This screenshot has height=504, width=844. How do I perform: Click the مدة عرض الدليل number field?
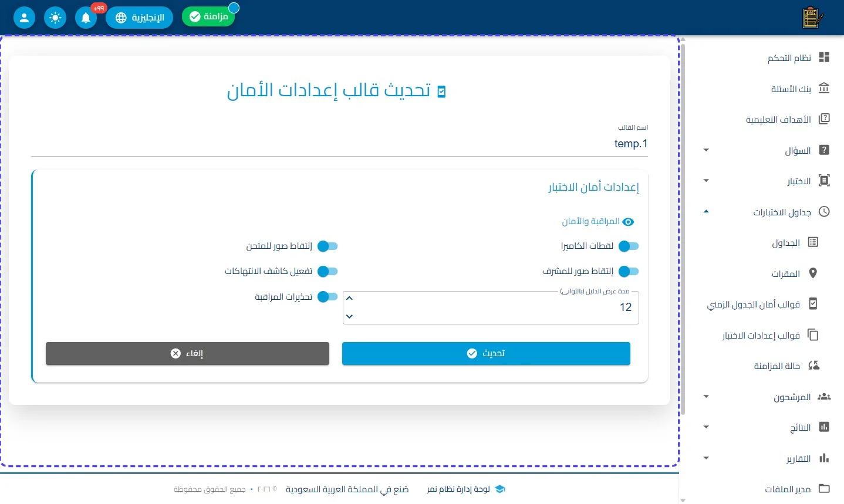point(491,307)
